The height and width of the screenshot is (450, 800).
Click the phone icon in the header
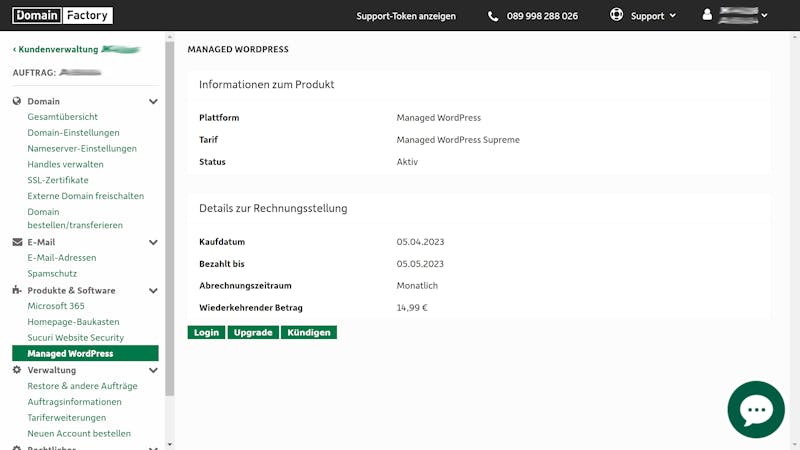tap(493, 16)
